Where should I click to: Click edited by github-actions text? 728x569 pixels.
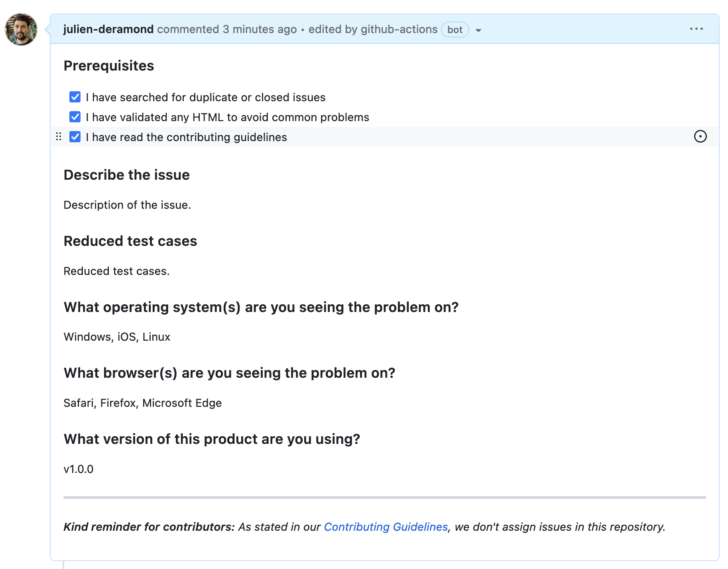coord(372,29)
